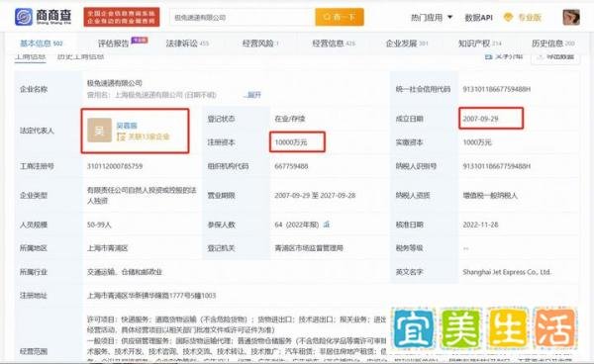The image size is (594, 364).
Task: Select registered capital value 10000万元
Action: [x=291, y=142]
